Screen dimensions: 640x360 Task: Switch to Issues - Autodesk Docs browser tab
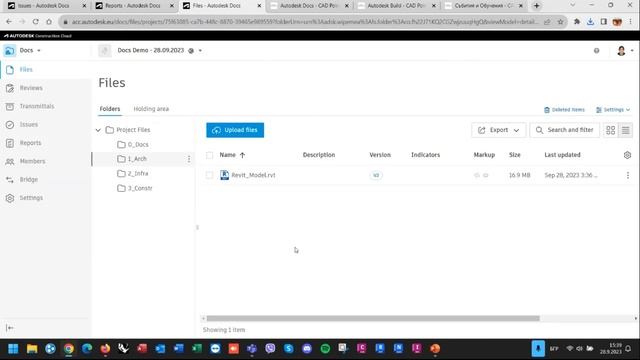[x=44, y=6]
